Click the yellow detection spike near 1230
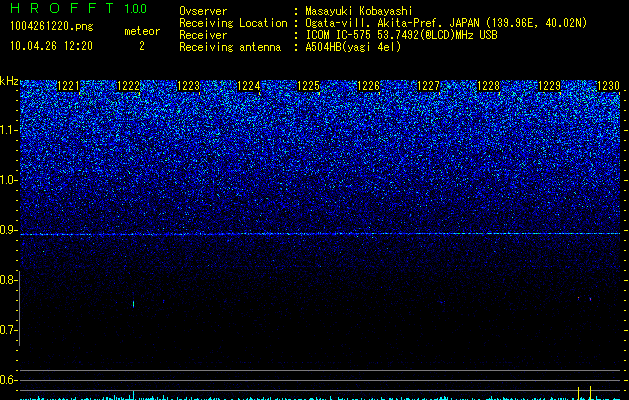The height and width of the screenshot is (400, 629). (x=590, y=392)
